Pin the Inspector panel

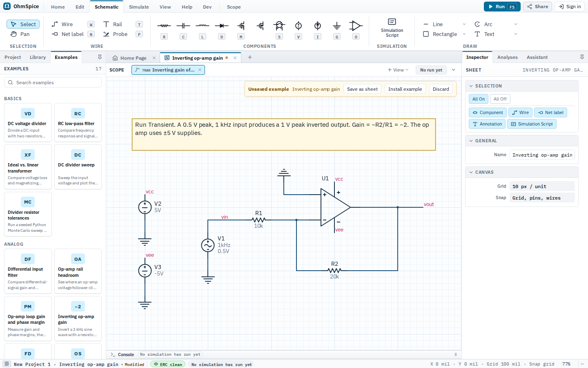pyautogui.click(x=582, y=57)
